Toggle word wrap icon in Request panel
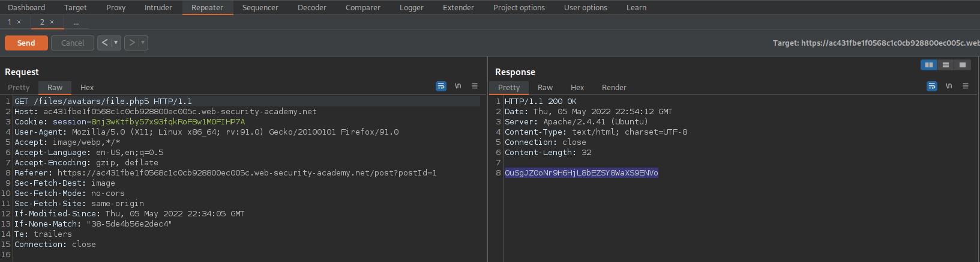980x262 pixels. [x=441, y=86]
